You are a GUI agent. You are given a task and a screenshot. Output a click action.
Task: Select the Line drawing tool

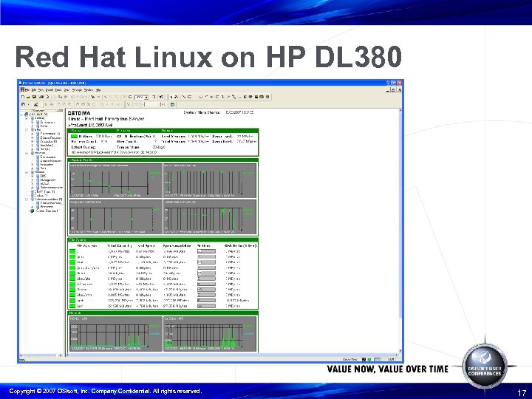click(x=183, y=97)
